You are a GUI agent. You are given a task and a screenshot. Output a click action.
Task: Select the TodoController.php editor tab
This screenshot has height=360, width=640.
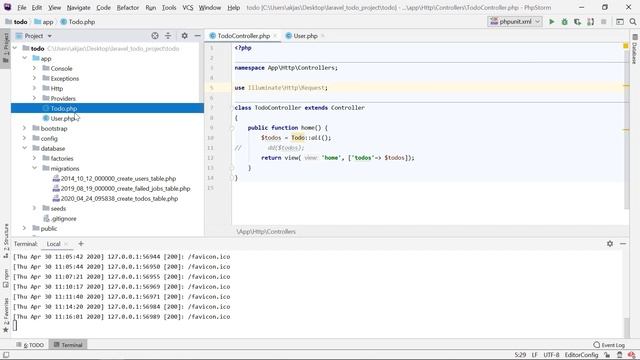[x=244, y=36]
